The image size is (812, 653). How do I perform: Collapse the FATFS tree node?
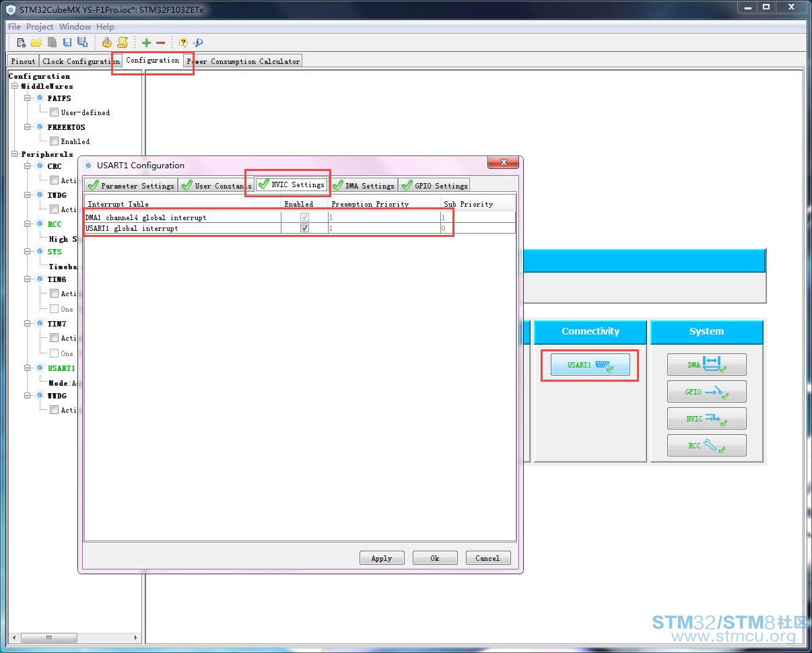28,98
